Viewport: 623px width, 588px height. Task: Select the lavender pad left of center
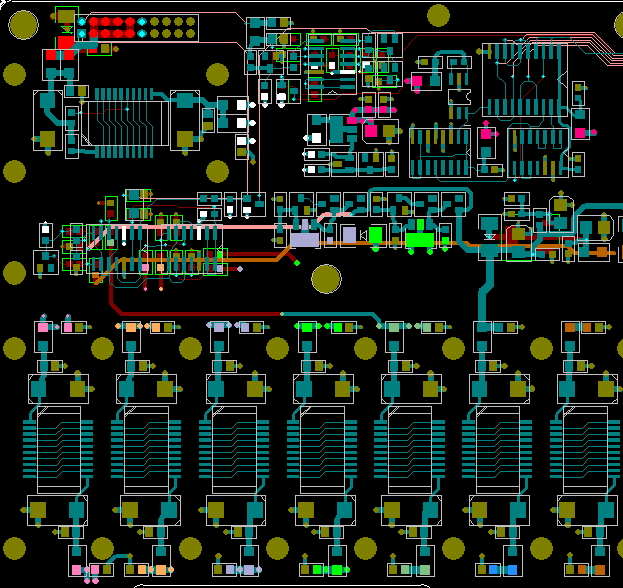click(304, 240)
